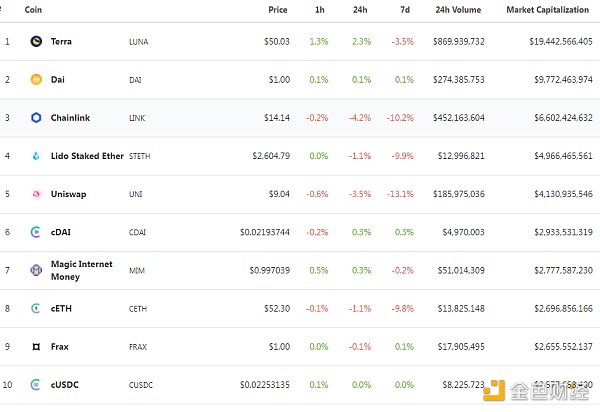Viewport: 600px width, 412px height.
Task: Open the Uniswap coin page link
Action: pyautogui.click(x=68, y=194)
